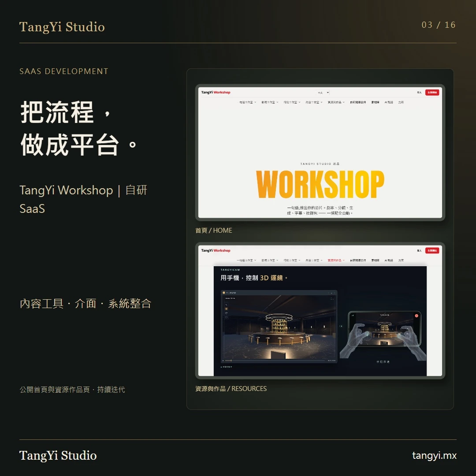Click 登入 login link in Resources screenshot
476x476 pixels.
point(419,251)
